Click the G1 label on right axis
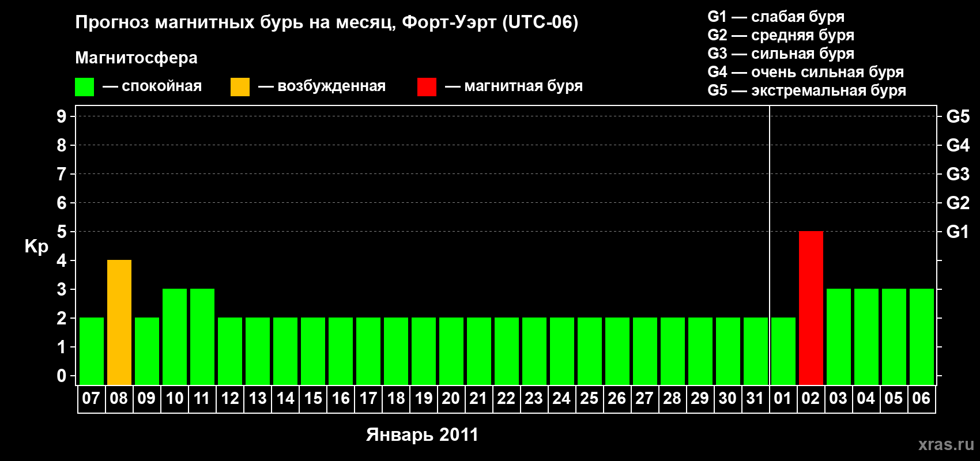Screen dimensions: 980x461 (958, 232)
